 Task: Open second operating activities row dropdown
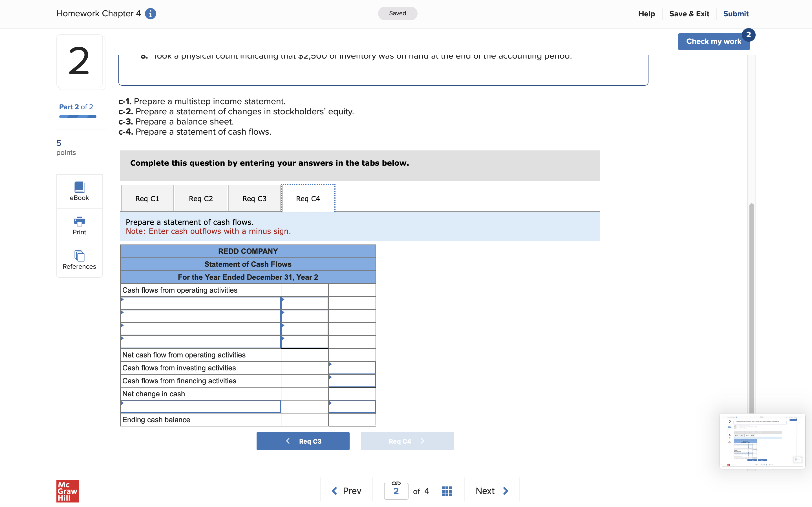[200, 316]
